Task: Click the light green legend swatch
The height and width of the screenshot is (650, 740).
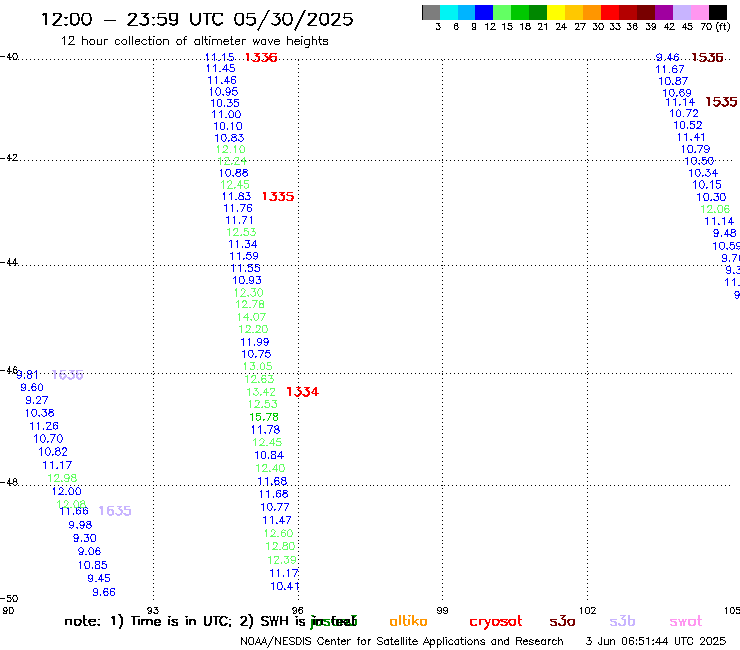Action: click(502, 12)
